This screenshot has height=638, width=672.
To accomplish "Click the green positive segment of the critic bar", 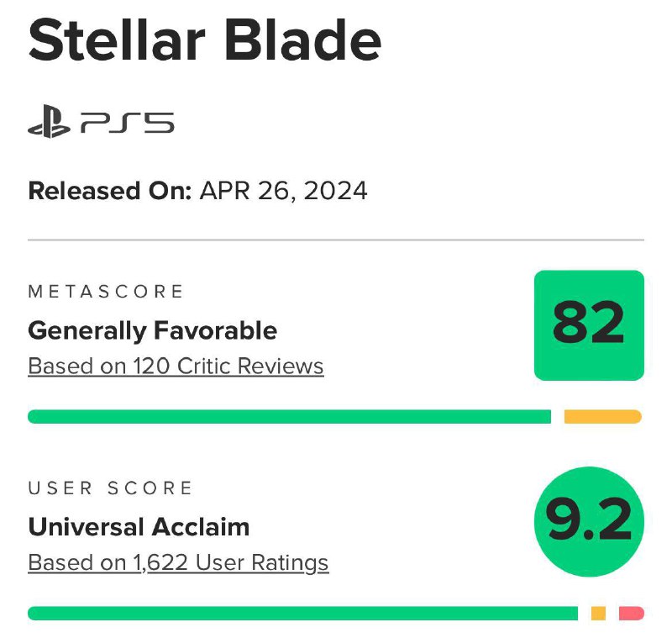I will click(289, 417).
